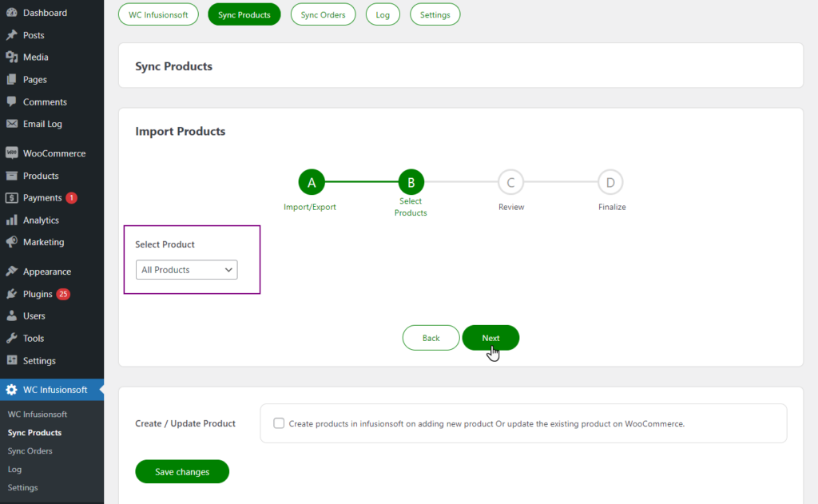Click the Marketing megaphone icon

coord(11,242)
